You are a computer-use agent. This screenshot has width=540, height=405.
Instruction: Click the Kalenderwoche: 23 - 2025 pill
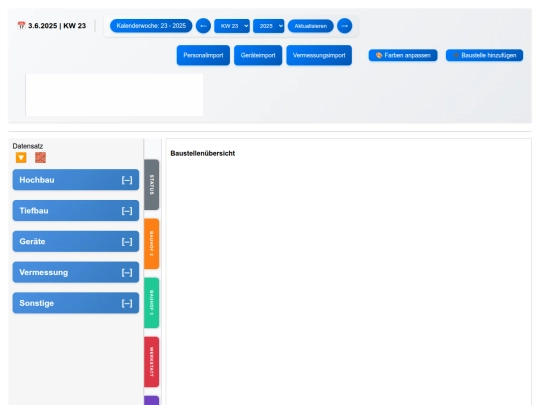tap(151, 26)
